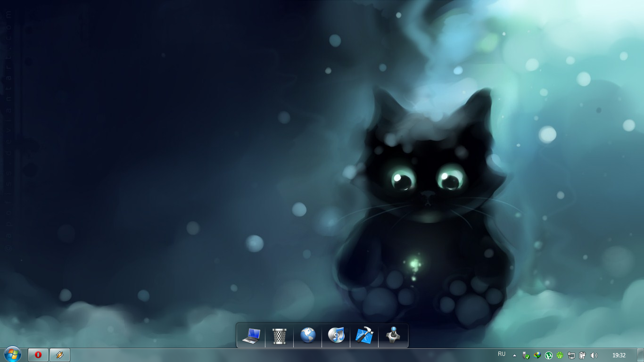Launch the globe browser dock icon

[308, 336]
